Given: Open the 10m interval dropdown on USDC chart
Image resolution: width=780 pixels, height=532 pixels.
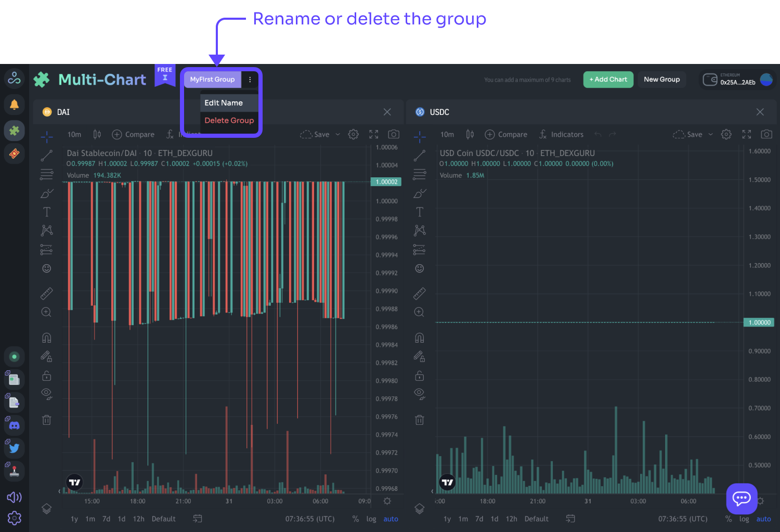Looking at the screenshot, I should [447, 134].
